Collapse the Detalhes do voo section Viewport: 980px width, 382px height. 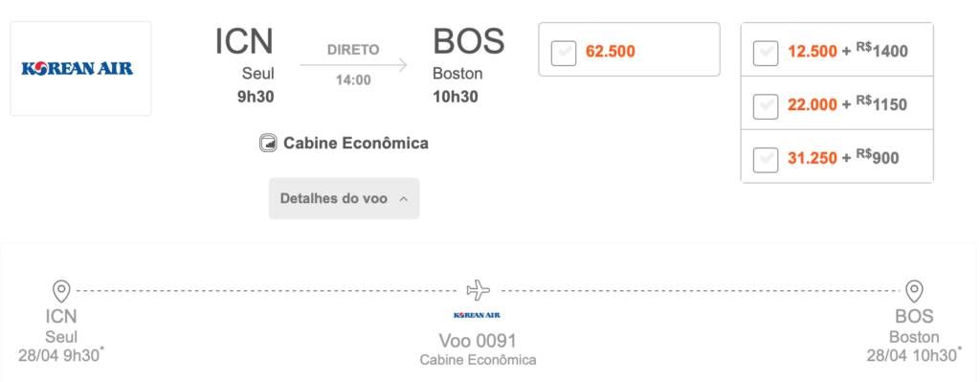pos(344,199)
